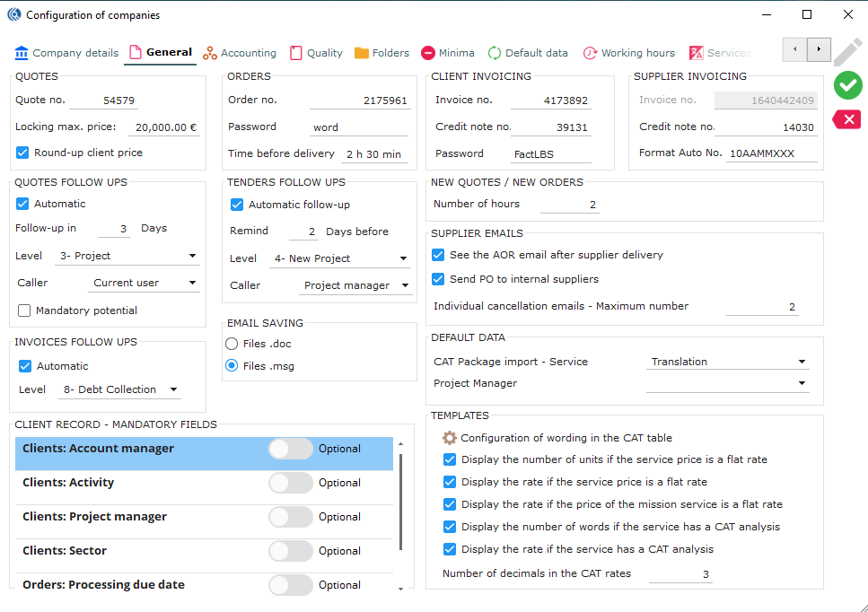The image size is (868, 612).
Task: Switch to the Working hours tab
Action: [x=629, y=53]
